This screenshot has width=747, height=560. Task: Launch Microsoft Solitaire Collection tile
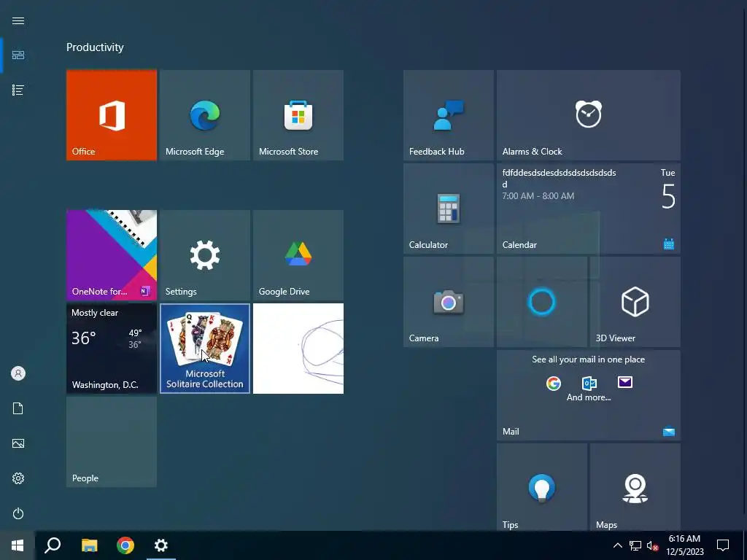click(x=205, y=349)
